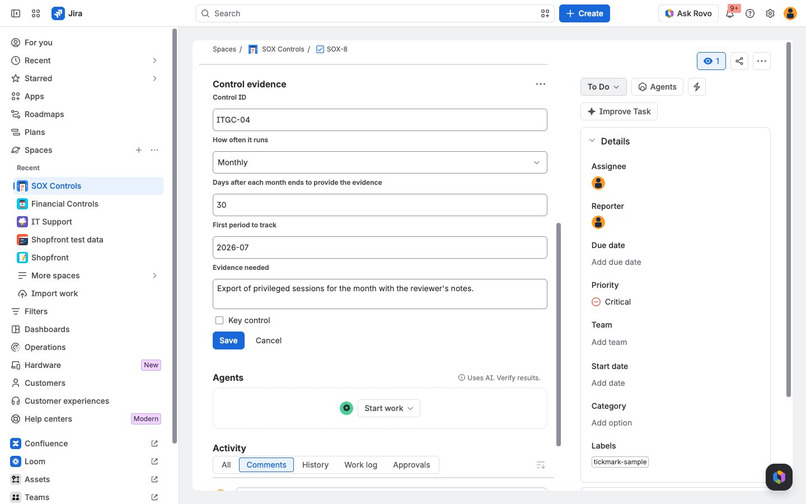Open Ask Rovo
Viewport: 806px width, 504px height.
[688, 13]
